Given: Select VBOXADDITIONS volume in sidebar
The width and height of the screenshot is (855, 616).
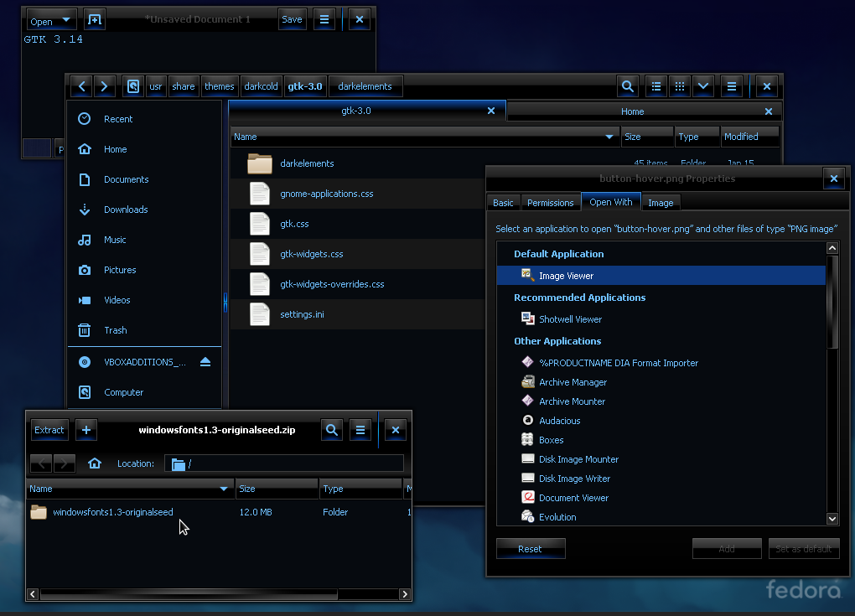Looking at the screenshot, I should pos(144,362).
